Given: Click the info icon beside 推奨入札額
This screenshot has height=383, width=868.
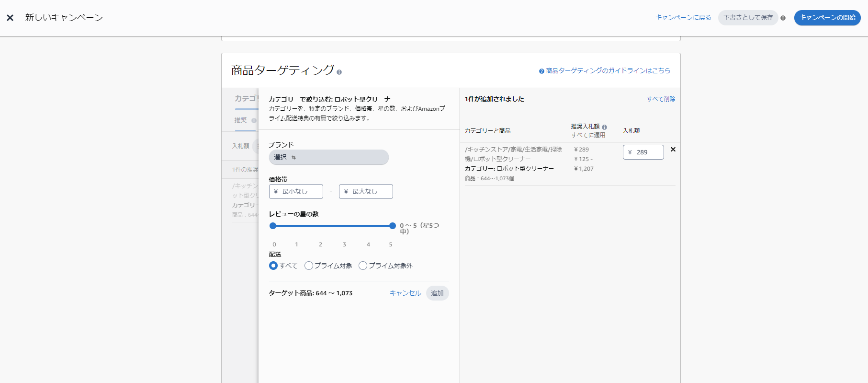Looking at the screenshot, I should pos(605,127).
